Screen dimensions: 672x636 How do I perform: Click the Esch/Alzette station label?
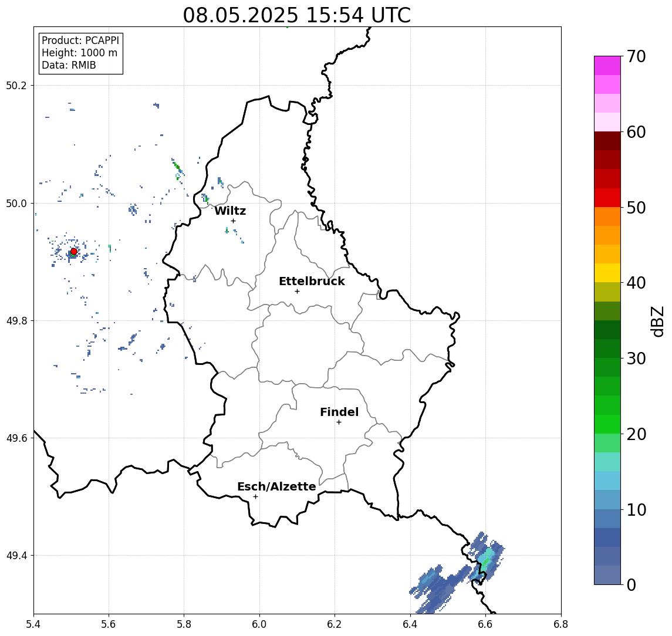tap(276, 486)
